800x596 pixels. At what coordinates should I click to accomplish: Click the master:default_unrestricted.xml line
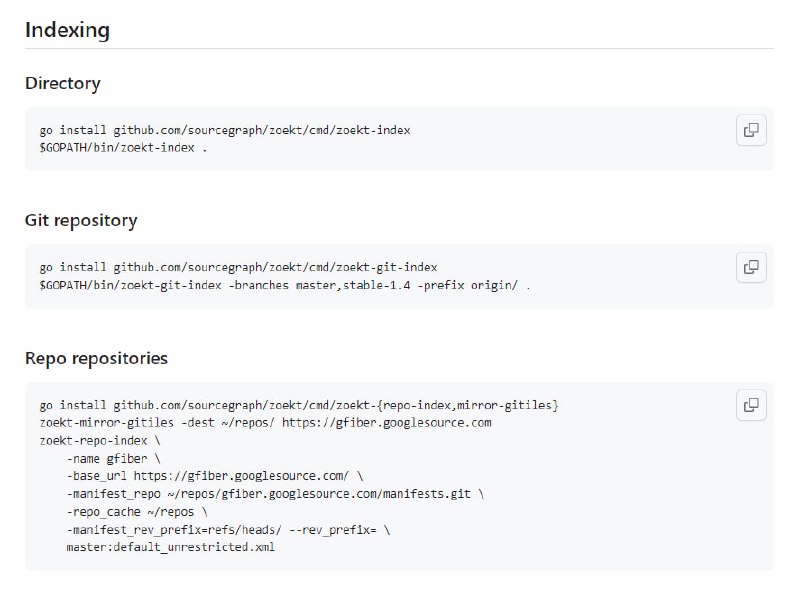(170, 548)
